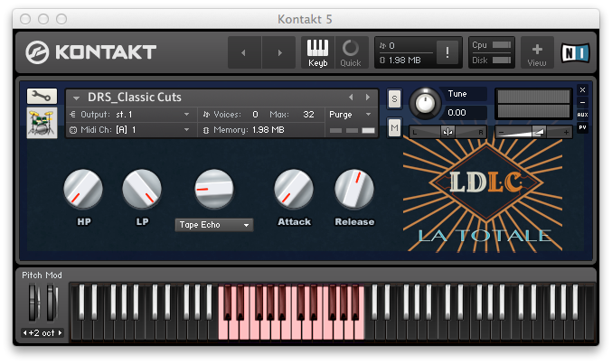Screen dimensions: 612x364
Task: Click the instrument output level meter
Action: (533, 103)
